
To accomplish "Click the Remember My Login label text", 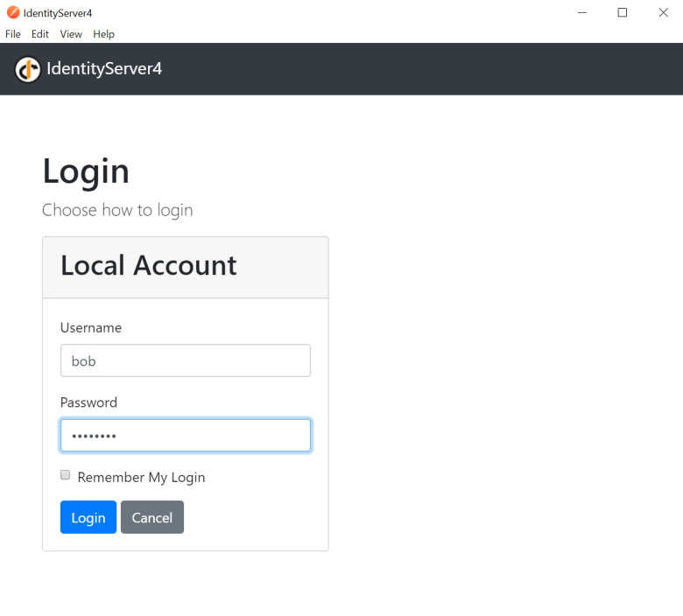I will click(x=141, y=478).
